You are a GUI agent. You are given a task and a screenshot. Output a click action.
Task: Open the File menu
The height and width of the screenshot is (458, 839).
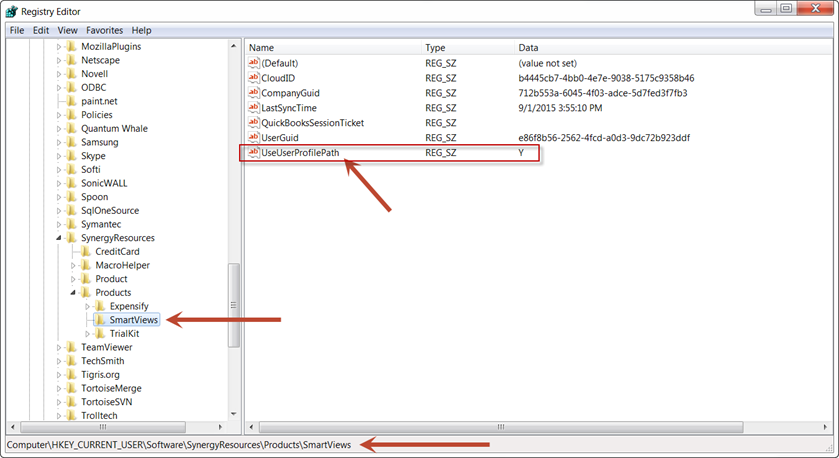pyautogui.click(x=17, y=30)
